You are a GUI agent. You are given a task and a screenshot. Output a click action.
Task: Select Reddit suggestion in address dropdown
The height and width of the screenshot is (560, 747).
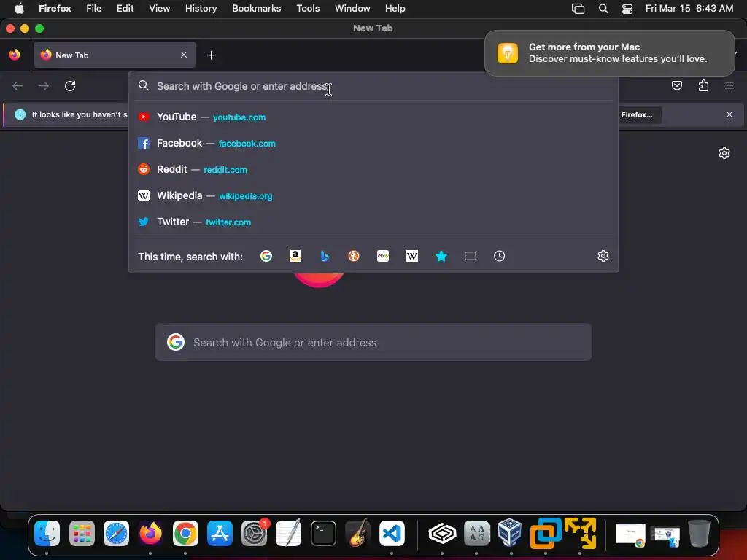373,169
